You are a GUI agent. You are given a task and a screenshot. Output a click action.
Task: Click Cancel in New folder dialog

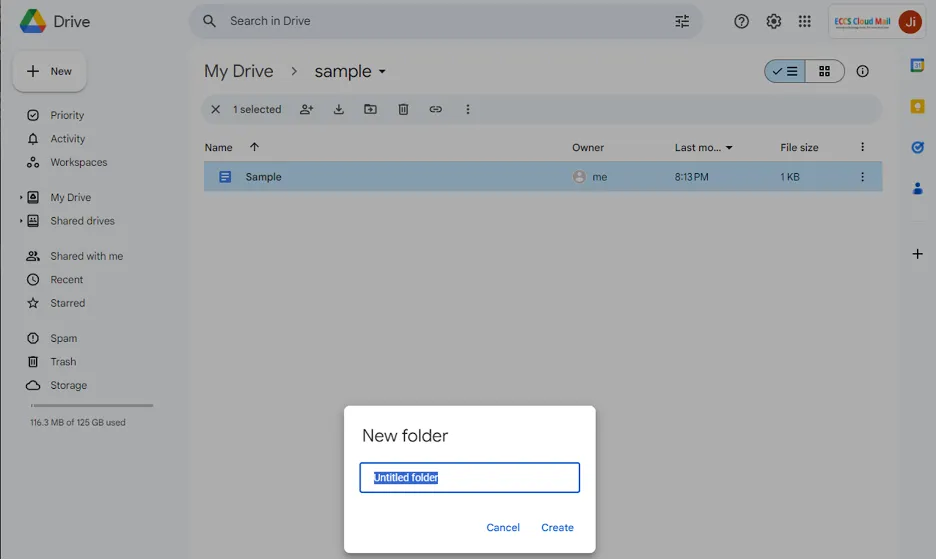(x=503, y=527)
